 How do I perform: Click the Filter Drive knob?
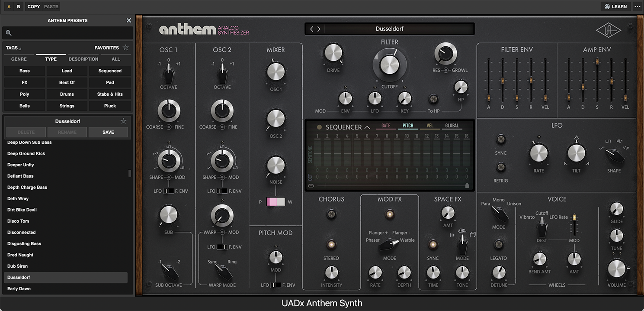pos(333,53)
